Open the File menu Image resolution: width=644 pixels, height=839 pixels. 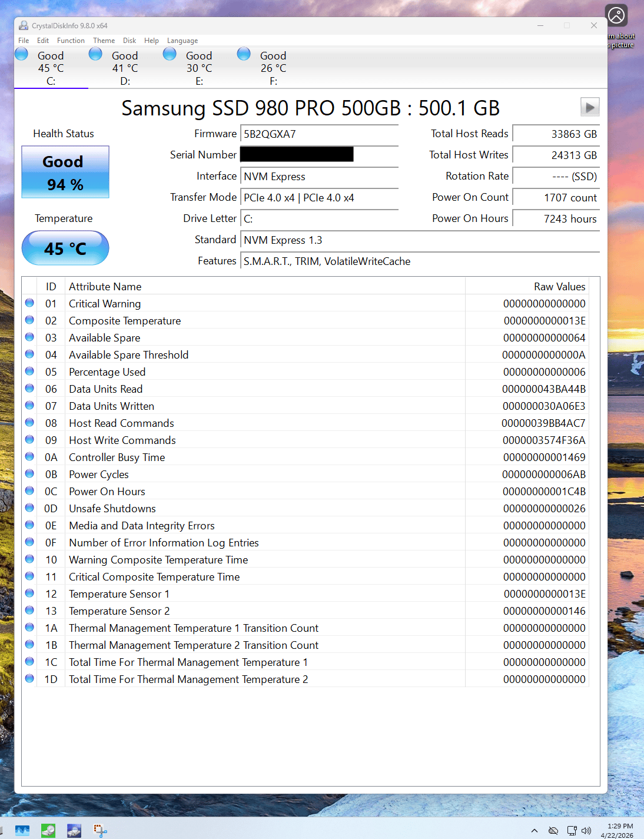coord(24,41)
